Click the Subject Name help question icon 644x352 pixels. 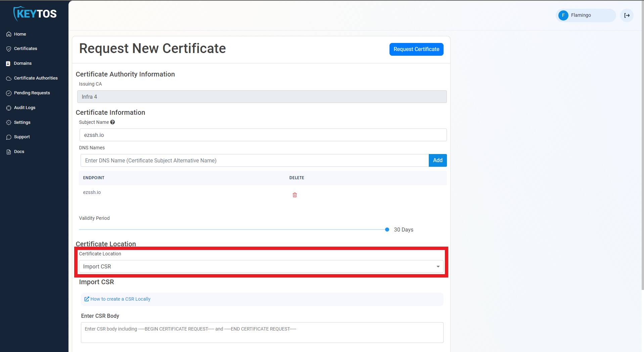(112, 122)
